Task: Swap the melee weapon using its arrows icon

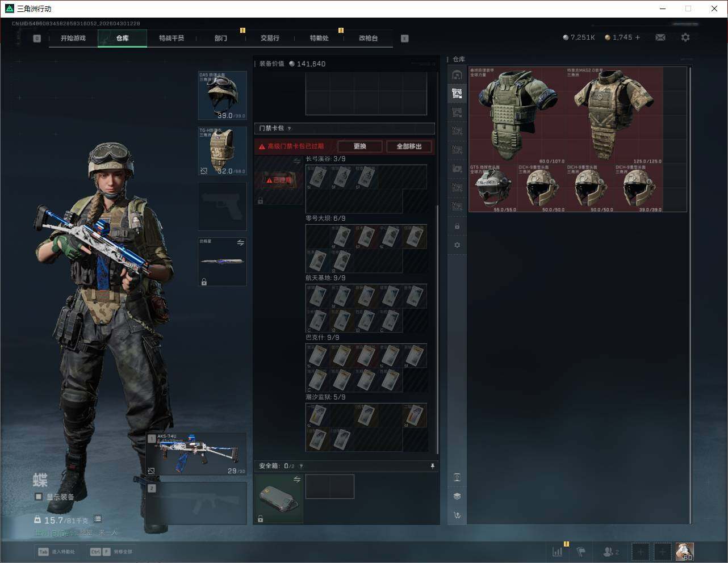Action: (x=241, y=242)
